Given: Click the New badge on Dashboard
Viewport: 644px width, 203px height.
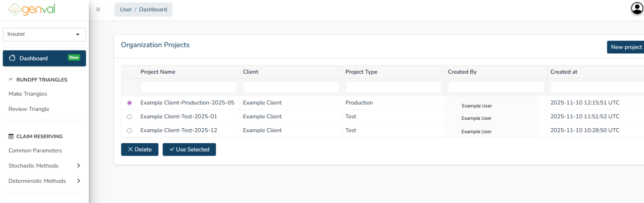Looking at the screenshot, I should 74,57.
